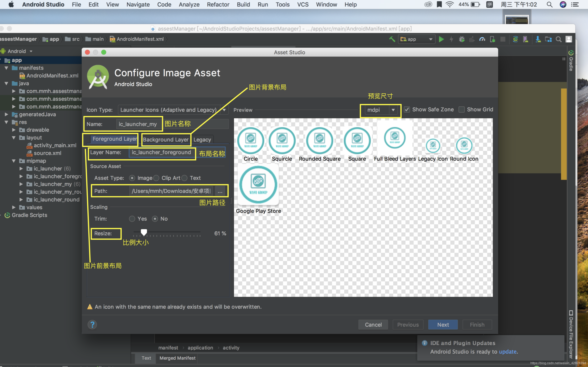588x367 pixels.
Task: Open the SDK Manager download icon
Action: [538, 39]
